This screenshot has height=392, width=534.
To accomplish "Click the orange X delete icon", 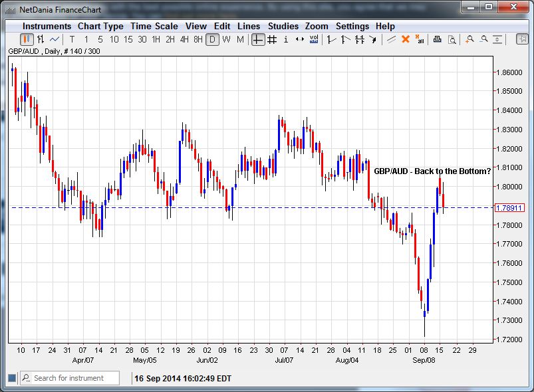I will click(405, 39).
